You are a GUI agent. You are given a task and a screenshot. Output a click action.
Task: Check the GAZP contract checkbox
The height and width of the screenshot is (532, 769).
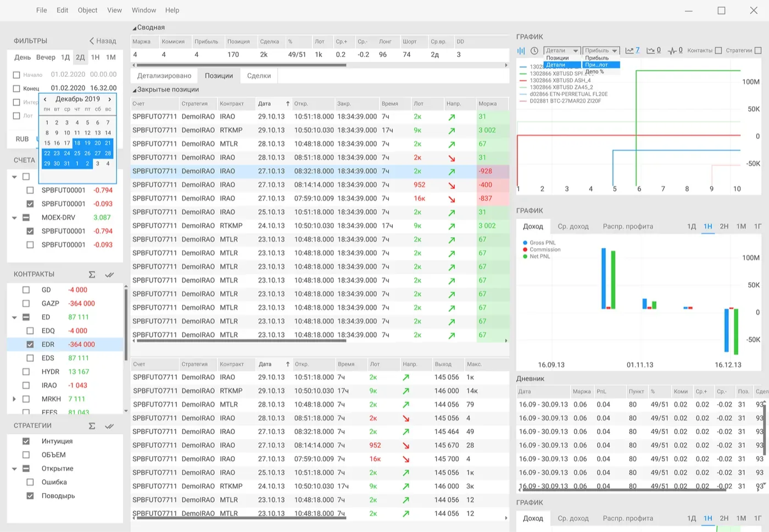click(26, 304)
